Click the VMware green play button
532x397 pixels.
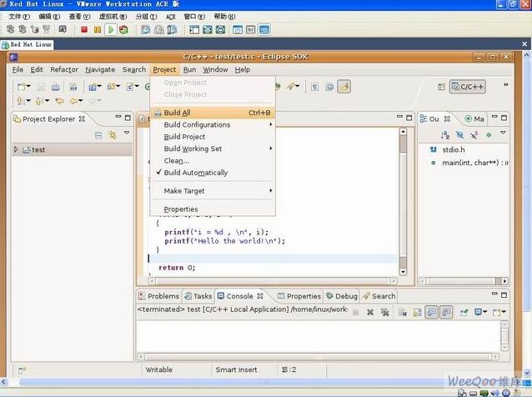[x=111, y=30]
